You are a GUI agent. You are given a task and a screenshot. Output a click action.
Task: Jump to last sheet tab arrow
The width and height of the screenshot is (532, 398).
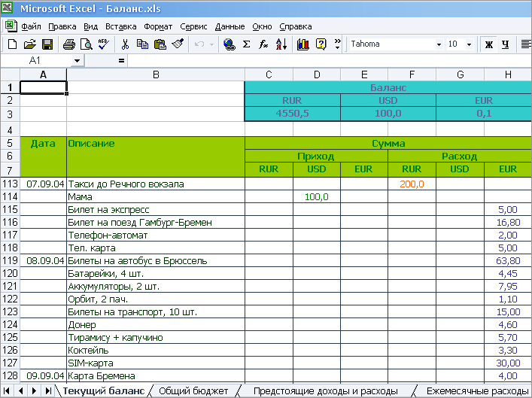pyautogui.click(x=48, y=391)
